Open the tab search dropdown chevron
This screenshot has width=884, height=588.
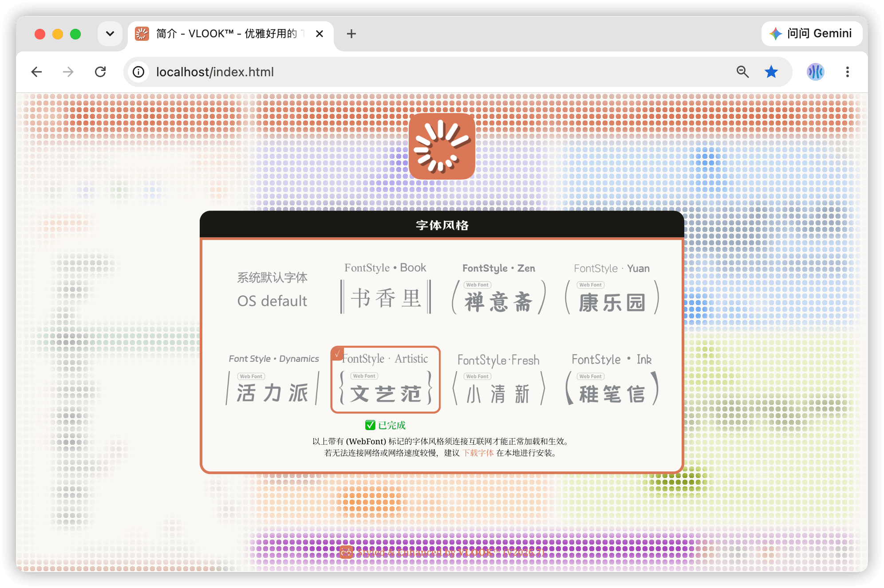pyautogui.click(x=110, y=34)
